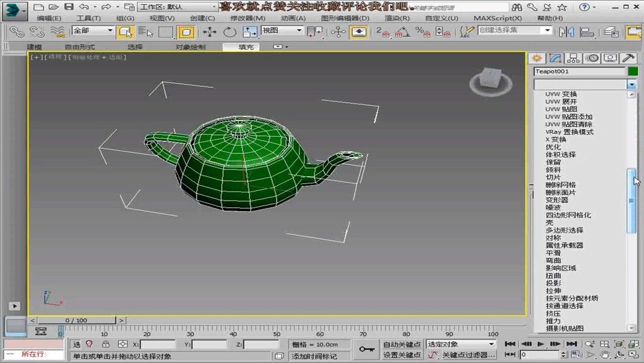This screenshot has height=363, width=644.
Task: Open the Modify command panel
Action: tap(556, 58)
